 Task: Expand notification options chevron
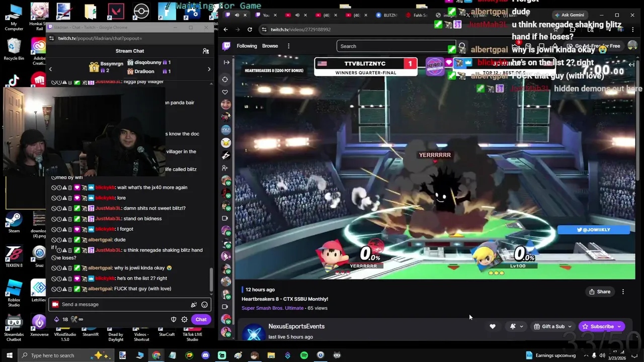point(521,326)
